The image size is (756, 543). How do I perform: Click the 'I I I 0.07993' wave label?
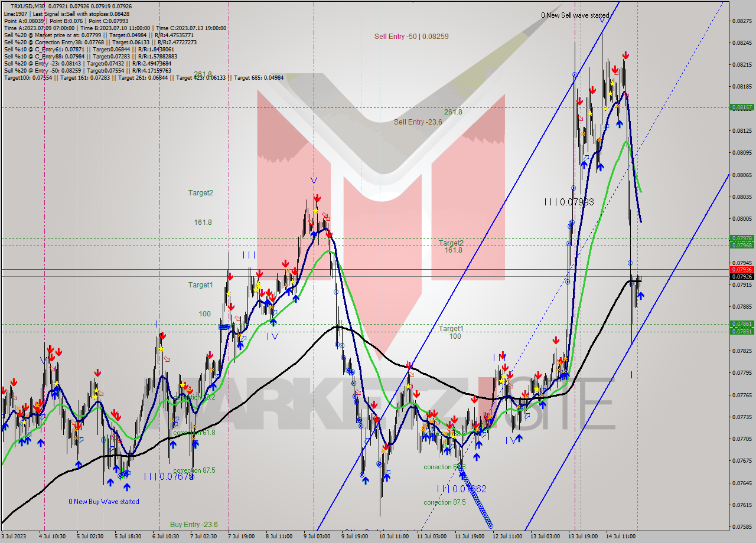click(569, 202)
